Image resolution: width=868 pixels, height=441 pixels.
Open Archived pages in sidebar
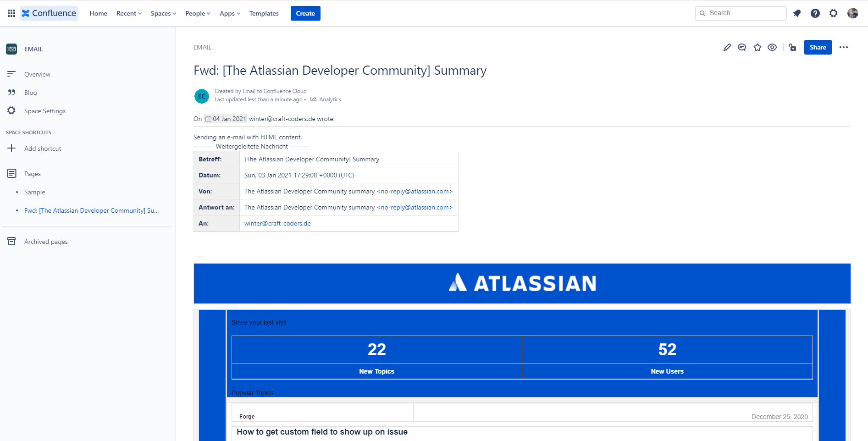pos(46,242)
